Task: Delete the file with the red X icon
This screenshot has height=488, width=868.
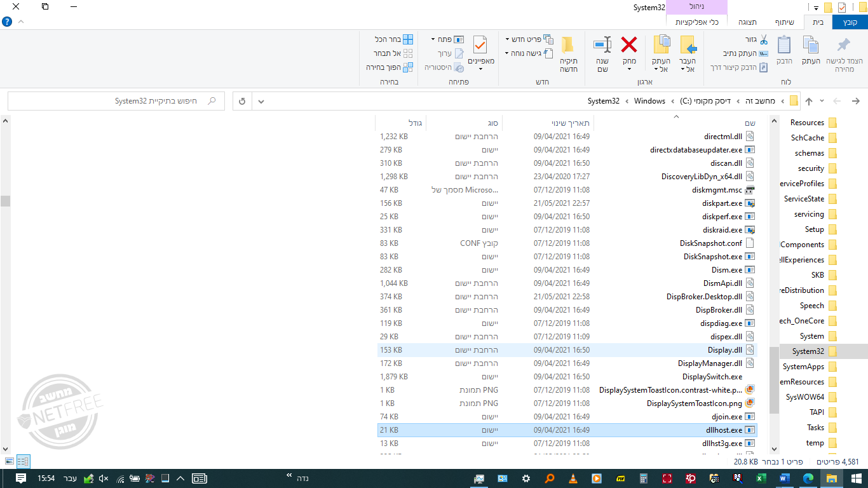Action: tap(629, 44)
